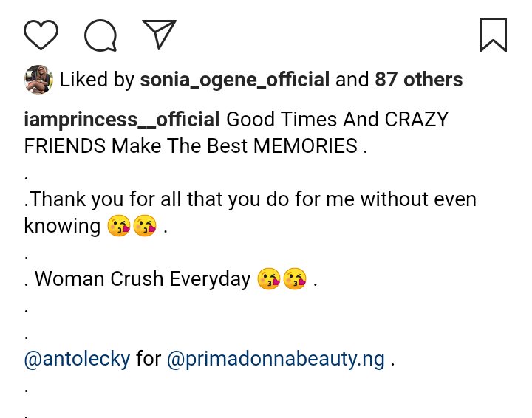Tap the "FRIENDS Make The Best MEMORIES" line
532x418 pixels.
pos(191,146)
